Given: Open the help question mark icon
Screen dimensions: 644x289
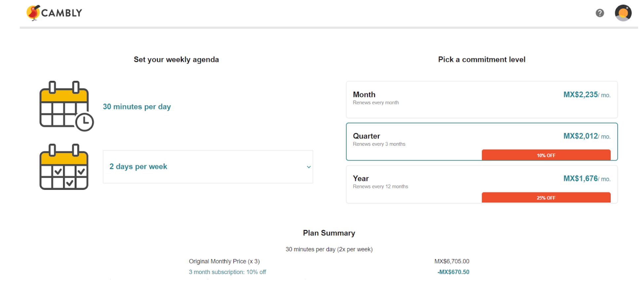Looking at the screenshot, I should tap(600, 13).
